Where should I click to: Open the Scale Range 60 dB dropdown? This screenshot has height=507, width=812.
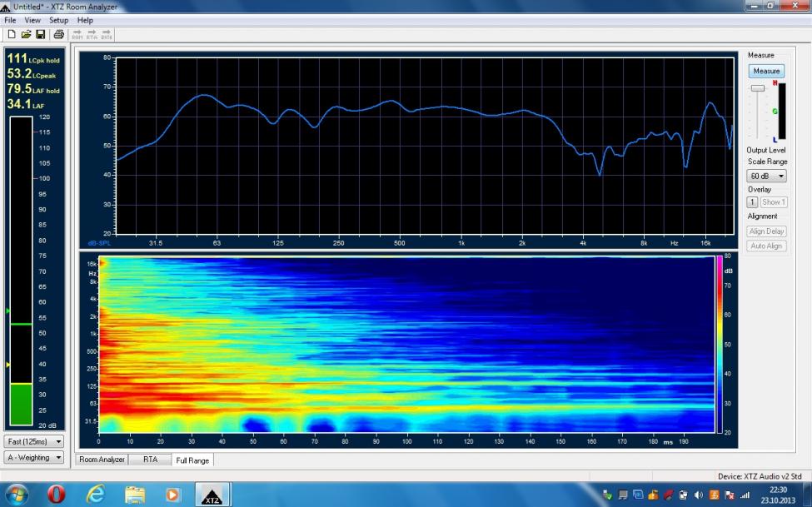(x=766, y=176)
